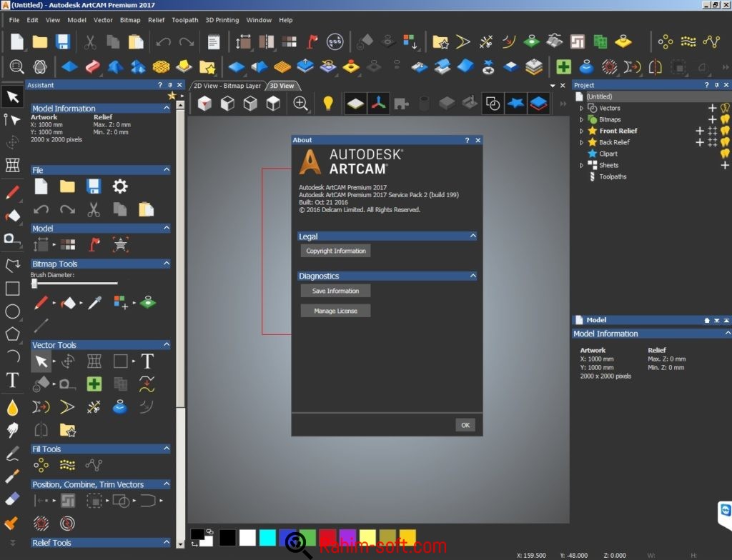The width and height of the screenshot is (732, 560).
Task: Toggle visibility bulb for Vectors
Action: [x=724, y=108]
